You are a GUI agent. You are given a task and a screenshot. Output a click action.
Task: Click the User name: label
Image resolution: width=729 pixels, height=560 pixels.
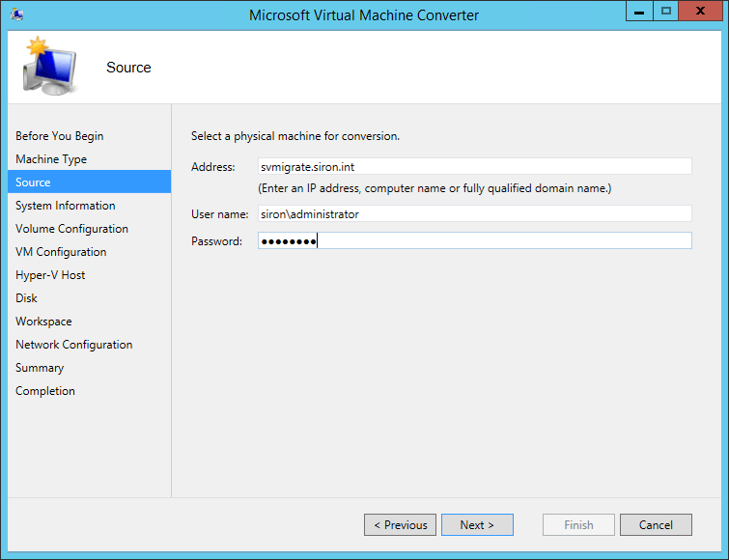click(x=219, y=214)
